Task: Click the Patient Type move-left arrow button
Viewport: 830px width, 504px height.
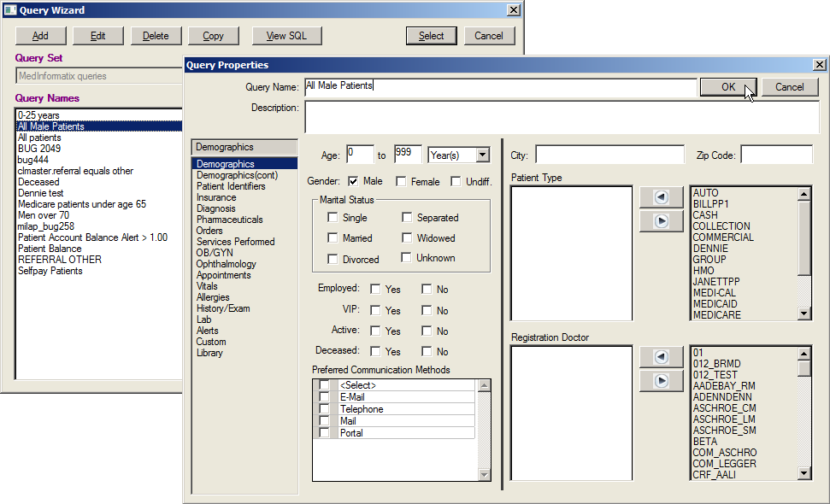Action: tap(661, 197)
